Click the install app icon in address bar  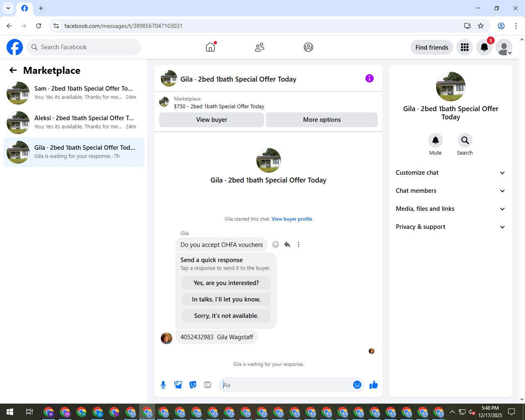467,26
